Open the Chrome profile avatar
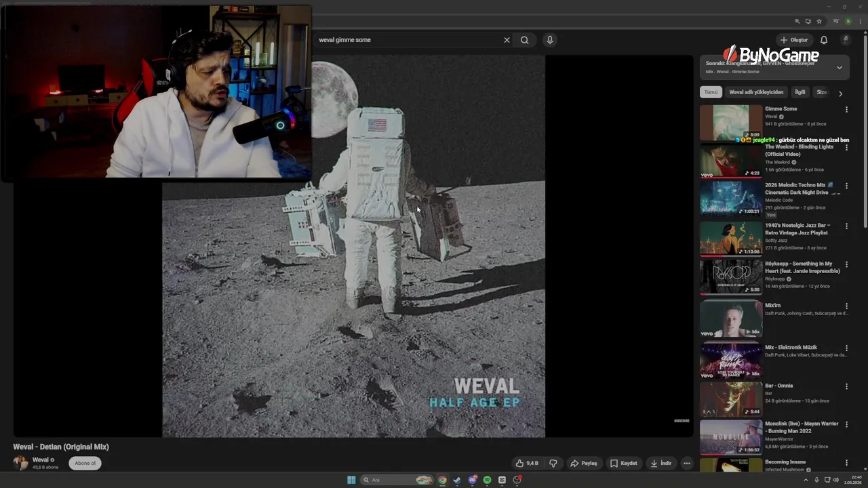868x488 pixels. (848, 22)
